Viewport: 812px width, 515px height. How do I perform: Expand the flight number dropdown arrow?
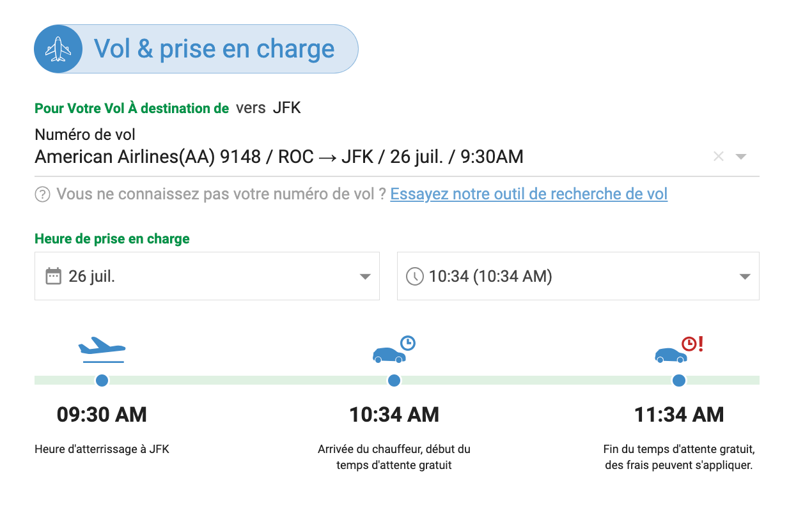click(741, 157)
